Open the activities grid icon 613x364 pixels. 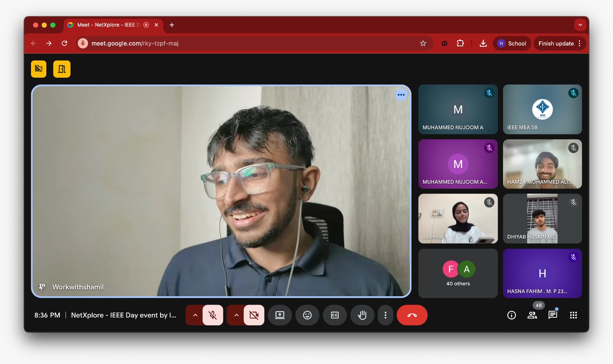point(573,315)
